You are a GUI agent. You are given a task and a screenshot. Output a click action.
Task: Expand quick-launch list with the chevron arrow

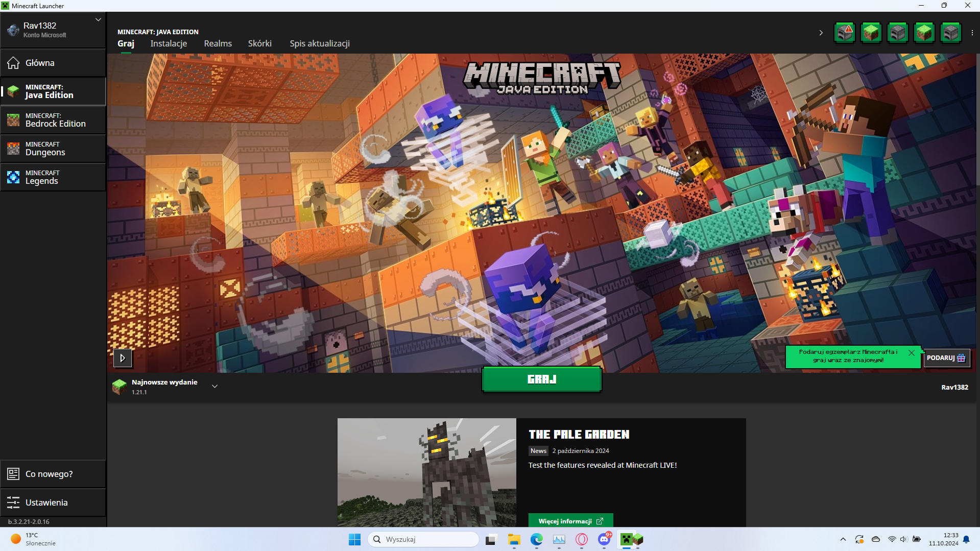(821, 33)
